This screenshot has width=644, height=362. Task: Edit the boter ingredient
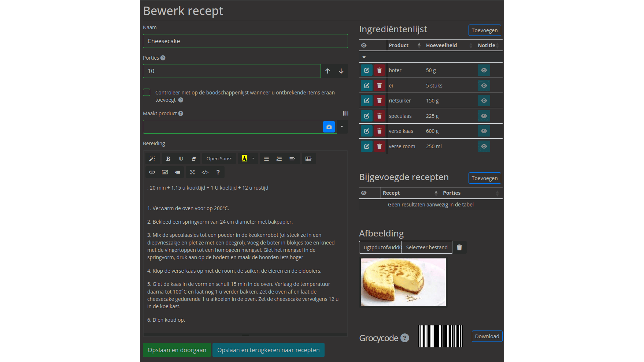367,70
